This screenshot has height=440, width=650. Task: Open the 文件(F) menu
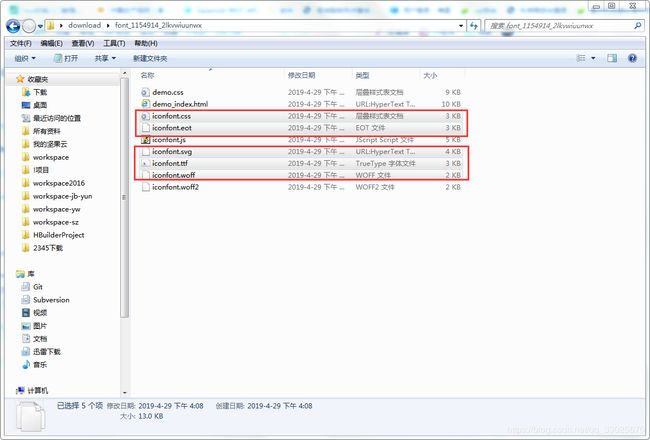(21, 43)
